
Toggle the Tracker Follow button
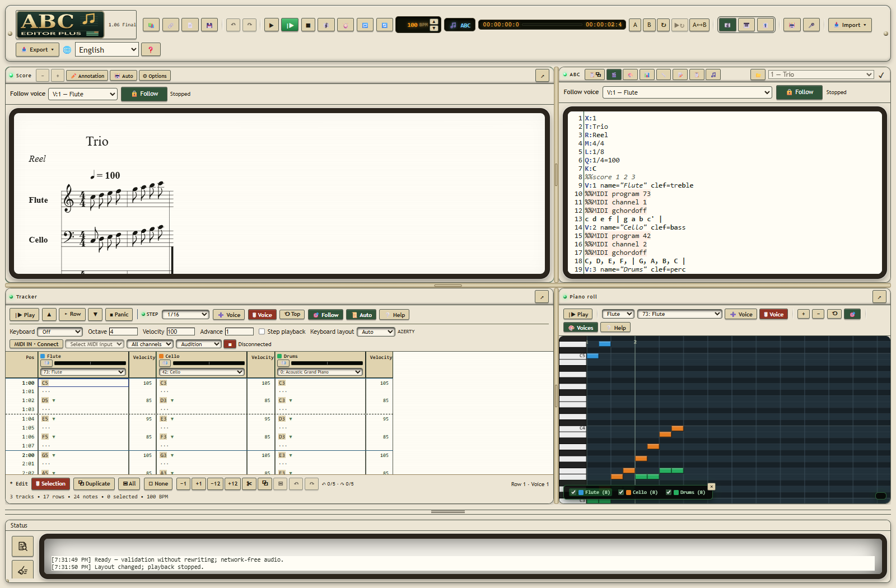[325, 315]
